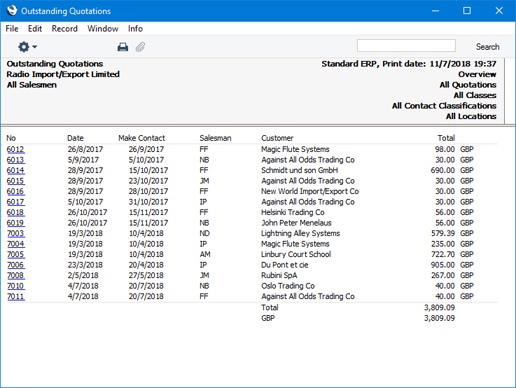The height and width of the screenshot is (388, 516).
Task: Click the All Contact Classifications heading
Action: [444, 106]
